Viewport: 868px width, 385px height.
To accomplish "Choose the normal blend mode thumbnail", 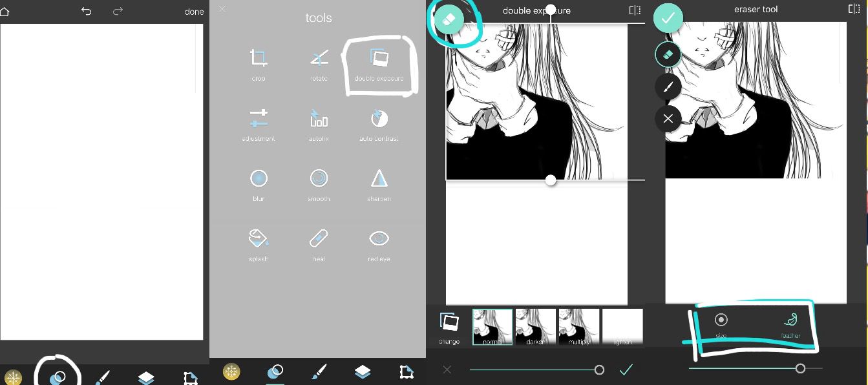I will tap(492, 327).
